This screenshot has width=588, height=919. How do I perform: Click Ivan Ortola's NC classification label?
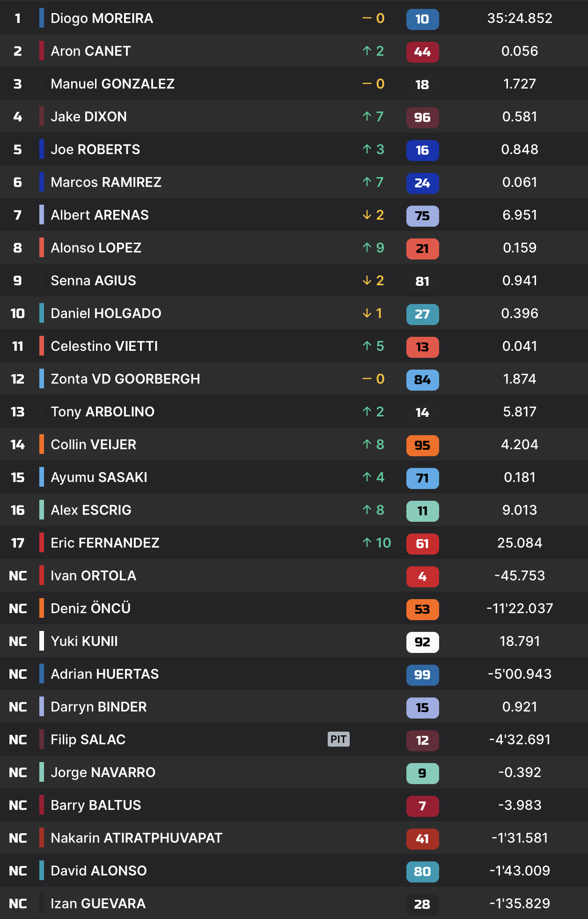18,576
